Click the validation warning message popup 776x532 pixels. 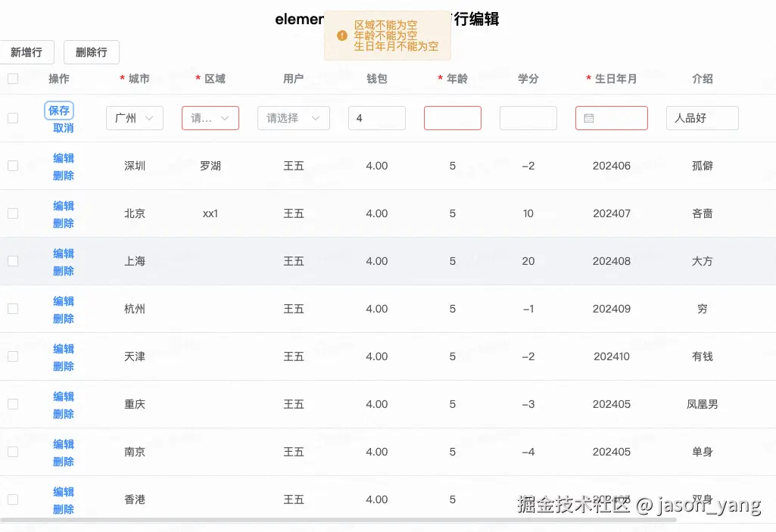click(388, 36)
